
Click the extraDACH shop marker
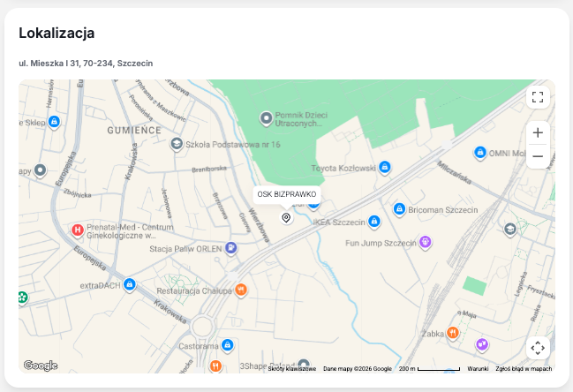coord(130,284)
